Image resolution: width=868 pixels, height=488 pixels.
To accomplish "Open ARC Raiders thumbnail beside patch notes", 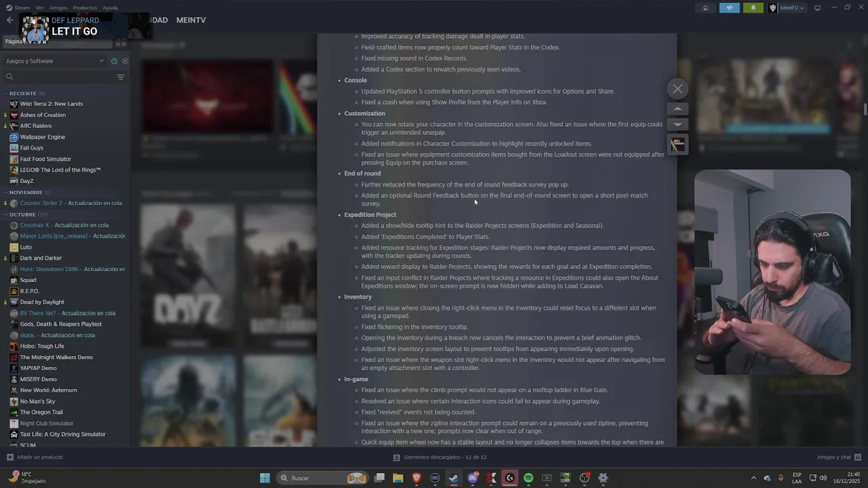I will tap(677, 144).
